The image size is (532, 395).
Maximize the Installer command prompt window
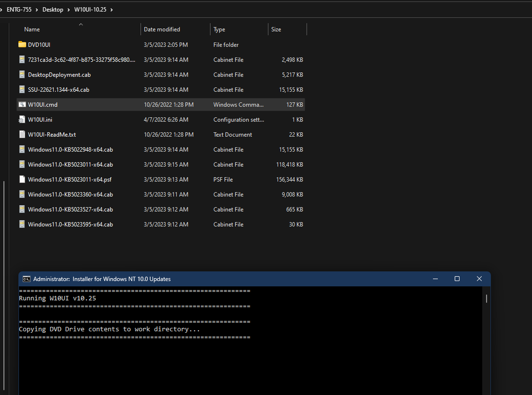[457, 278]
